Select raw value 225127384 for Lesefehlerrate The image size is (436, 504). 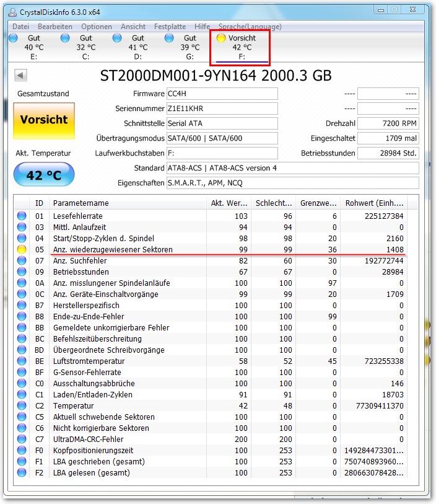[x=384, y=216]
